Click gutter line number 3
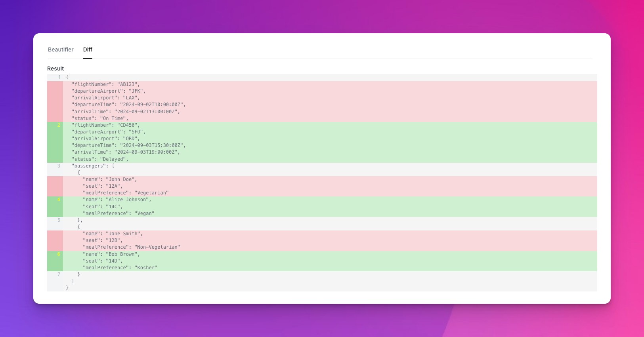This screenshot has height=337, width=644. [59, 166]
